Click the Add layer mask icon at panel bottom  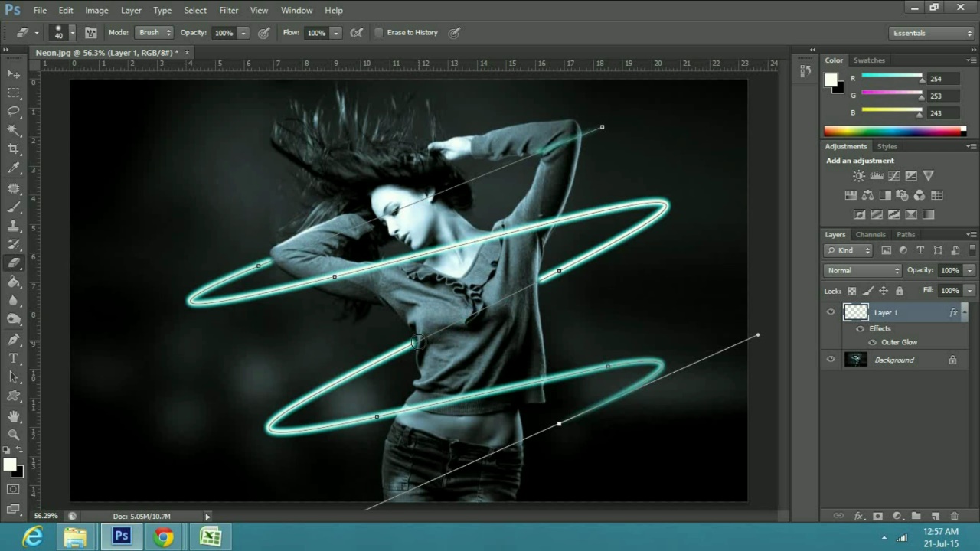coord(878,516)
